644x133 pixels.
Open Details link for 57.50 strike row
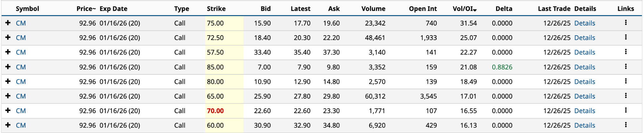pos(585,52)
